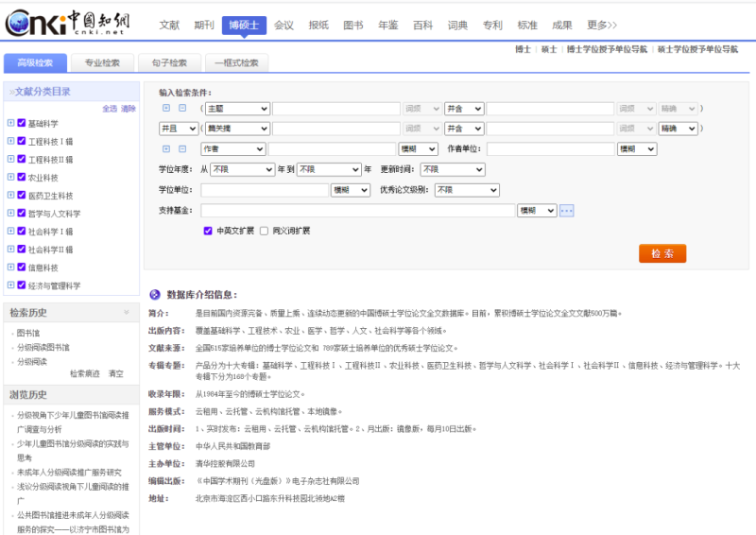Click the 清除 link in 文献分类目录
756x535 pixels.
click(x=129, y=109)
